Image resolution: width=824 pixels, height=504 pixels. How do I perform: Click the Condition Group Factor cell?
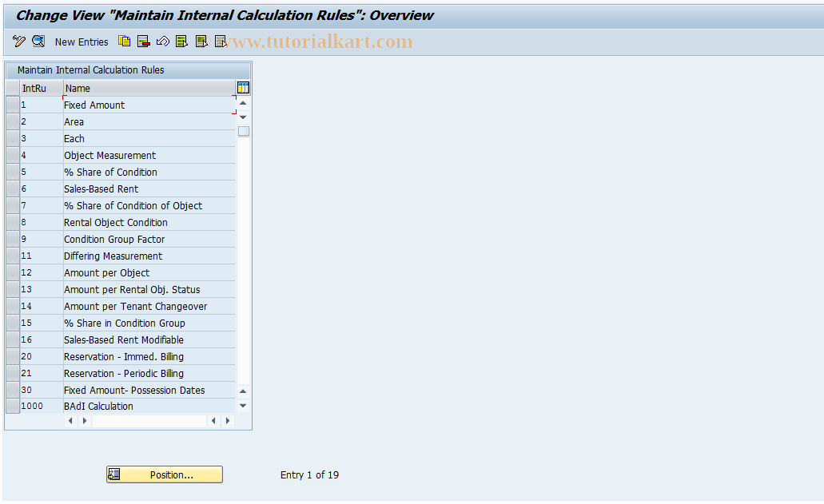[149, 240]
